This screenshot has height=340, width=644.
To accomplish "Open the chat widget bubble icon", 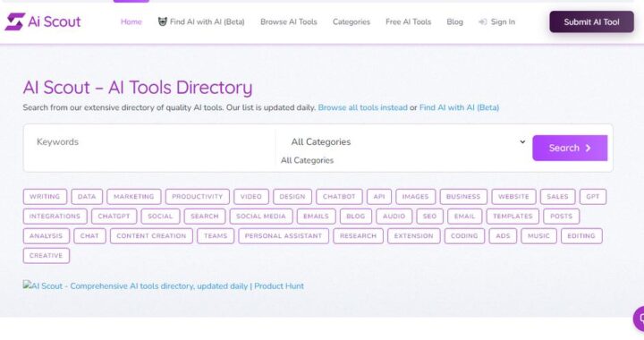I will pos(639,319).
